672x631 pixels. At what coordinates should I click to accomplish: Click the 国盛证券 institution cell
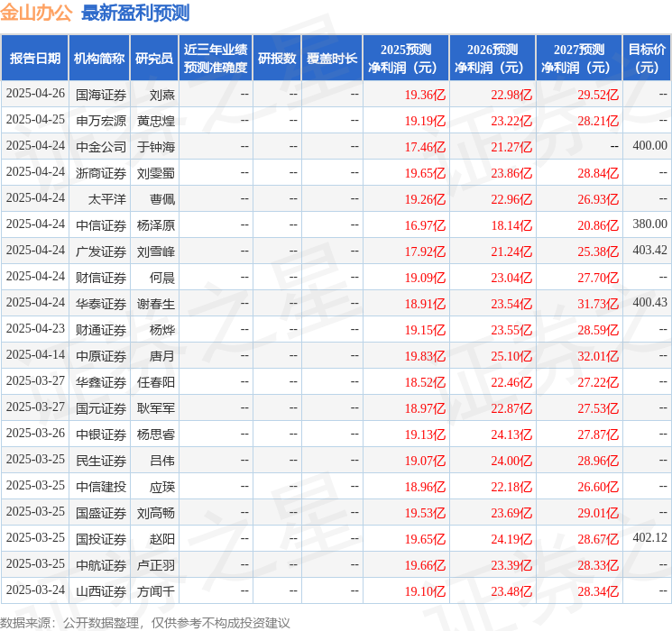(x=101, y=513)
